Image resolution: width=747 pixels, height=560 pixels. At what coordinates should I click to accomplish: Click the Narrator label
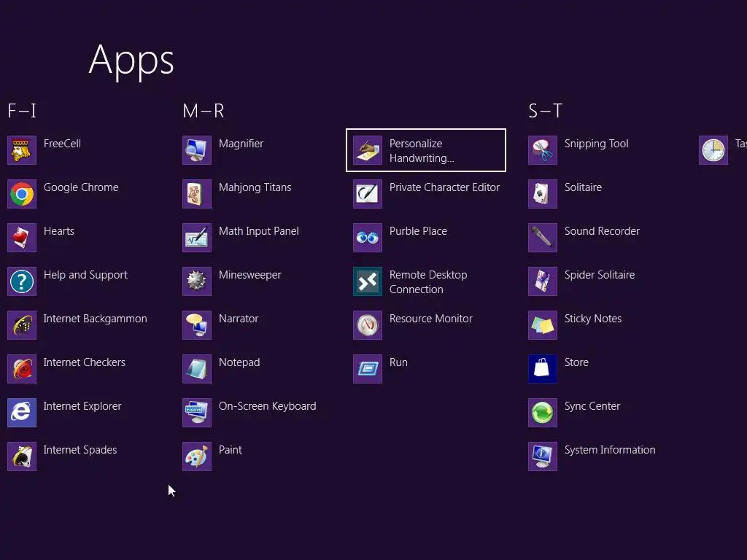click(239, 319)
